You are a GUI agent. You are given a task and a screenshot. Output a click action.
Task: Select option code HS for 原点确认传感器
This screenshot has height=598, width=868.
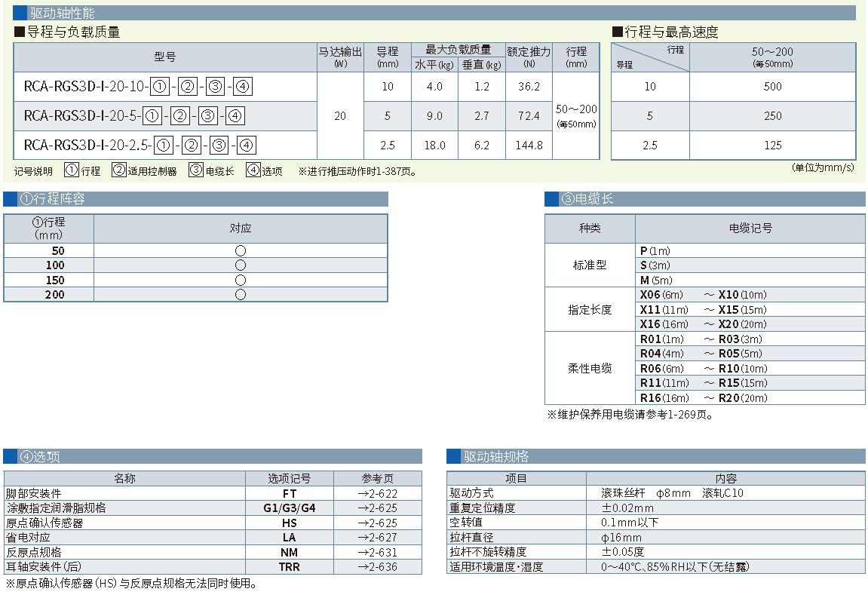click(290, 523)
